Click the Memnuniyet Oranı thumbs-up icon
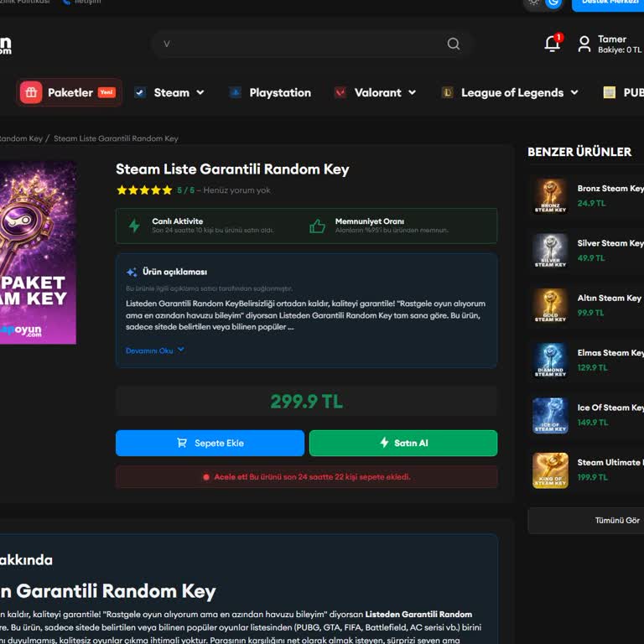The width and height of the screenshot is (644, 644). pos(317,226)
